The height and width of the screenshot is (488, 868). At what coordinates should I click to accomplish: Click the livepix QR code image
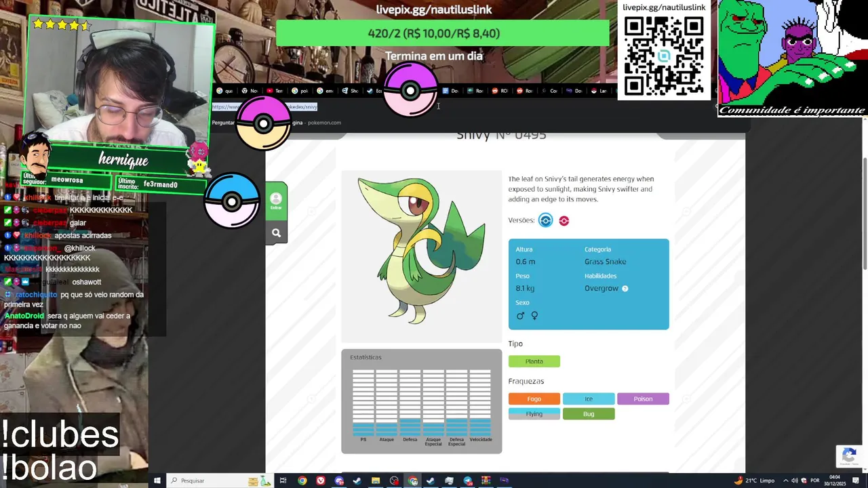[664, 56]
